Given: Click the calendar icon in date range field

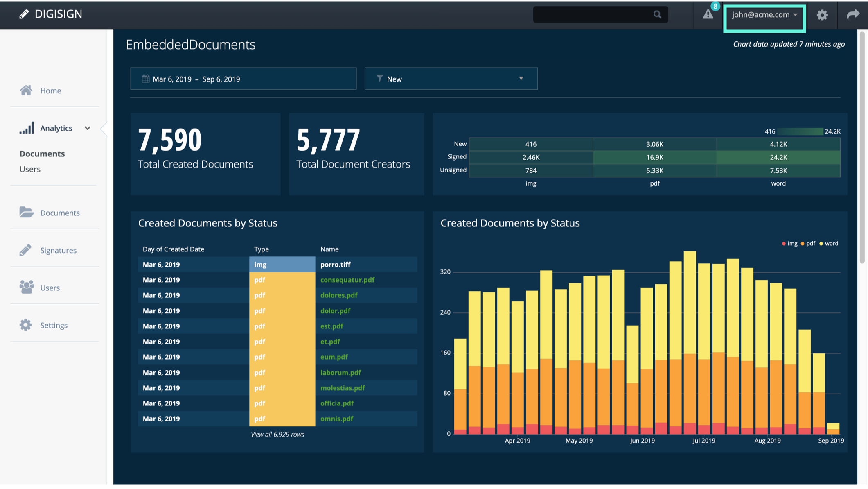Looking at the screenshot, I should tap(145, 79).
